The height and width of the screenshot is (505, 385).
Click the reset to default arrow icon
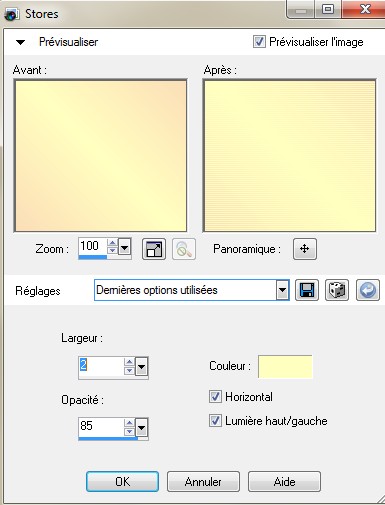pos(368,290)
